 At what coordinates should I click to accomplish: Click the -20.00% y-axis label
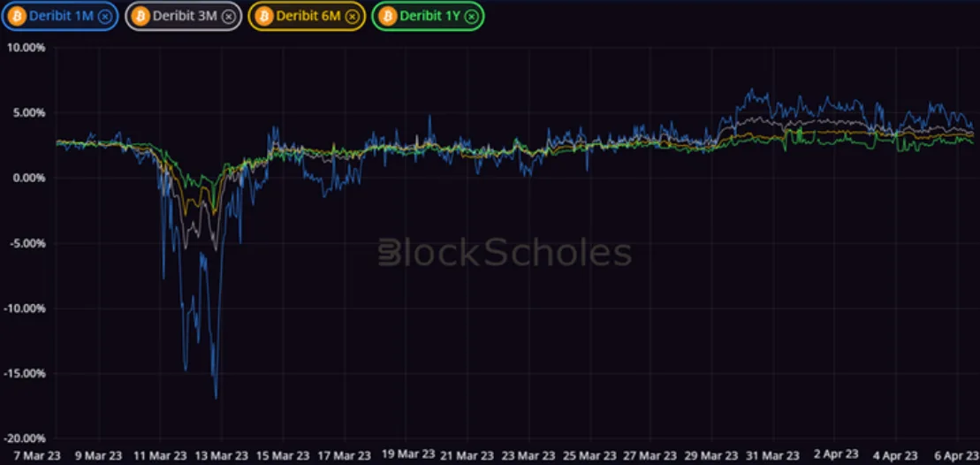tap(24, 438)
